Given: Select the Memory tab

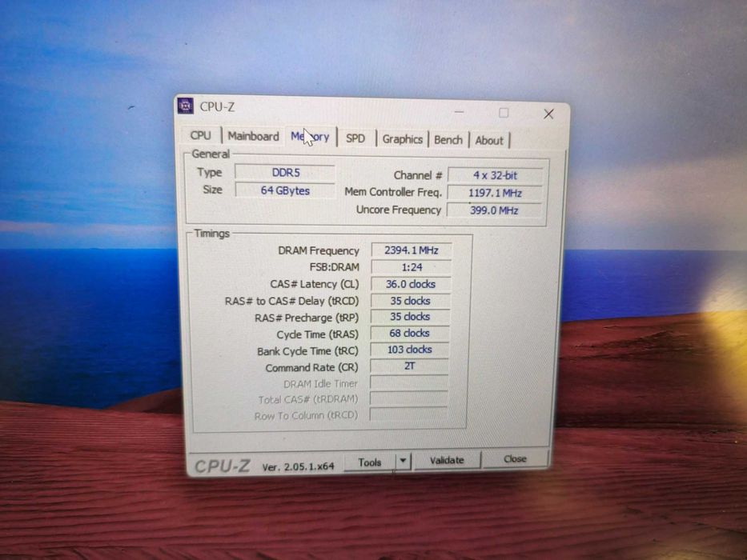Looking at the screenshot, I should coord(310,137).
